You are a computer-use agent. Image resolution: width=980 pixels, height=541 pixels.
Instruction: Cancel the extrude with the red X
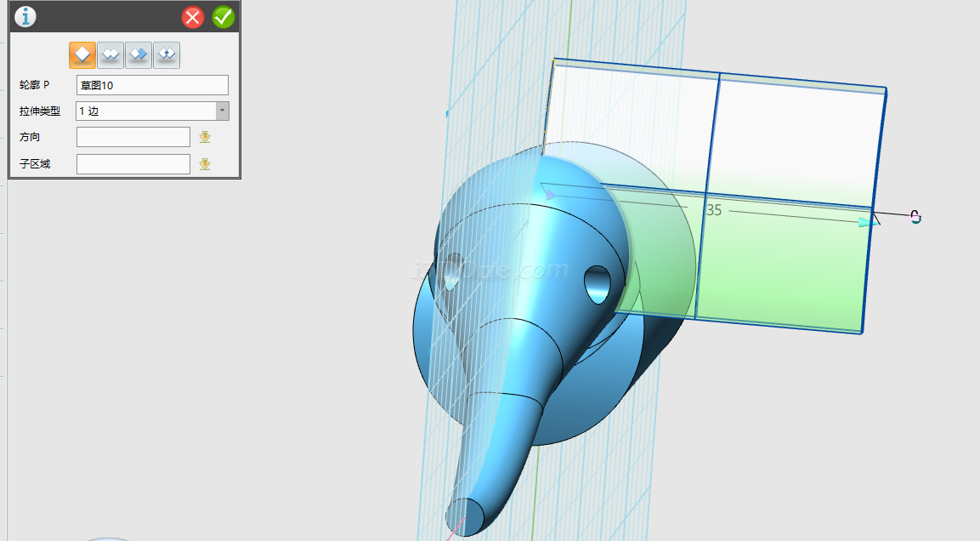point(193,17)
